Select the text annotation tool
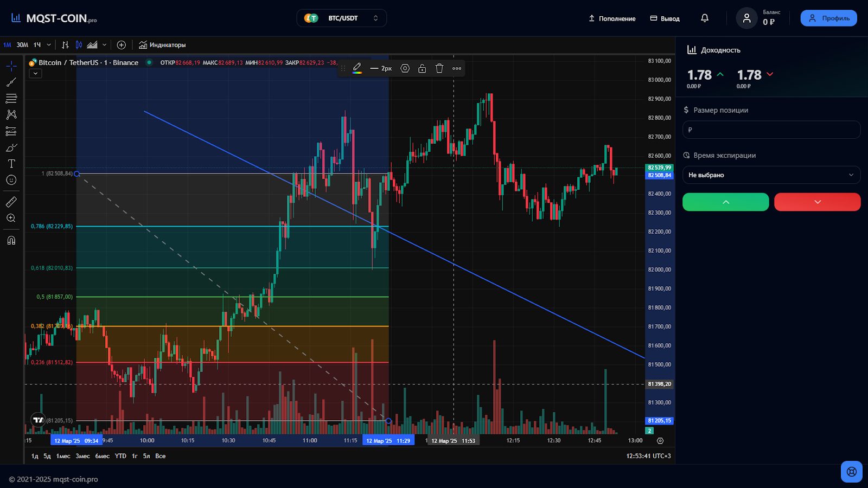Viewport: 868px width, 488px height. (11, 164)
